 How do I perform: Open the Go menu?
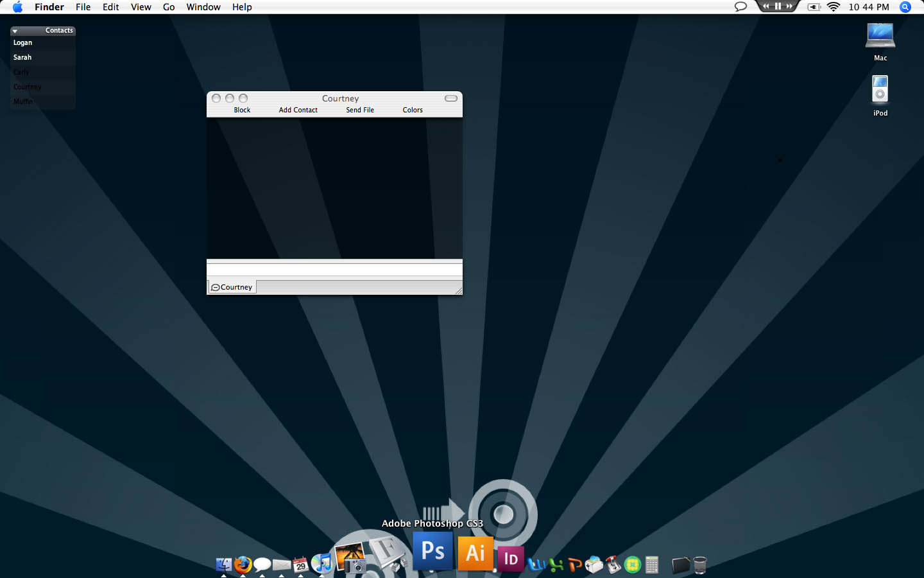pyautogui.click(x=169, y=7)
